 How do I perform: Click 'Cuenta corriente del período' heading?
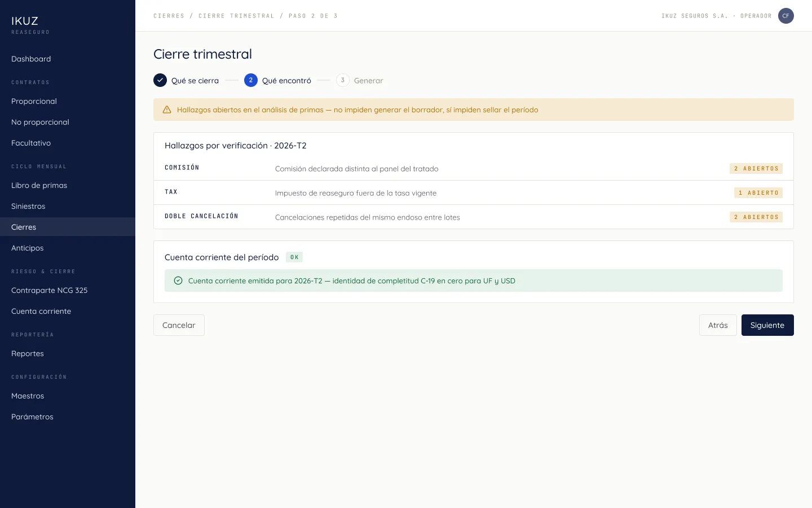(x=222, y=257)
